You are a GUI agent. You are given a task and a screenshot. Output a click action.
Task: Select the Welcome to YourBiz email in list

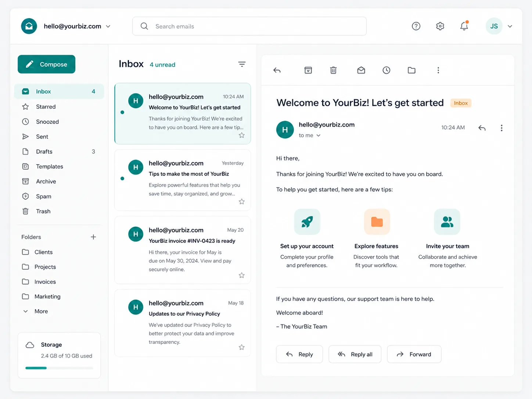click(x=183, y=114)
